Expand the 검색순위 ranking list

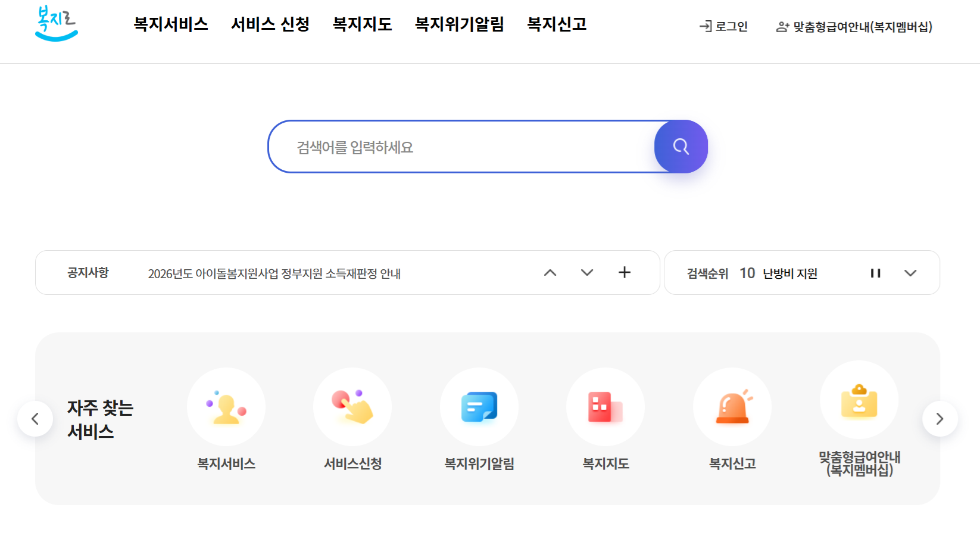910,273
